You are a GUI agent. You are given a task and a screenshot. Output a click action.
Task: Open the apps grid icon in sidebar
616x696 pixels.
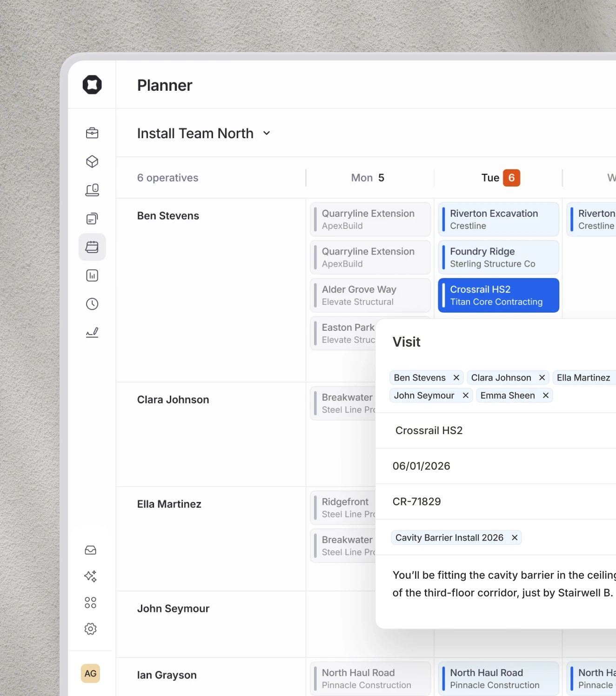point(91,603)
